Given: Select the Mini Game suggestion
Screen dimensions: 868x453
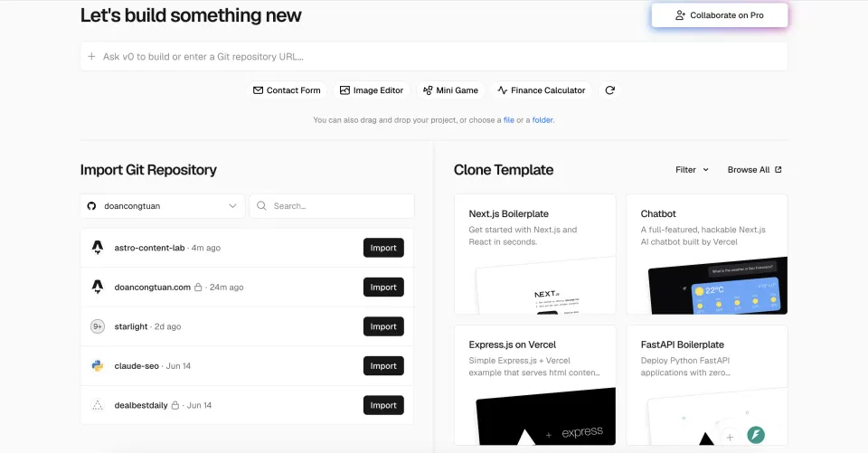Looking at the screenshot, I should 450,90.
